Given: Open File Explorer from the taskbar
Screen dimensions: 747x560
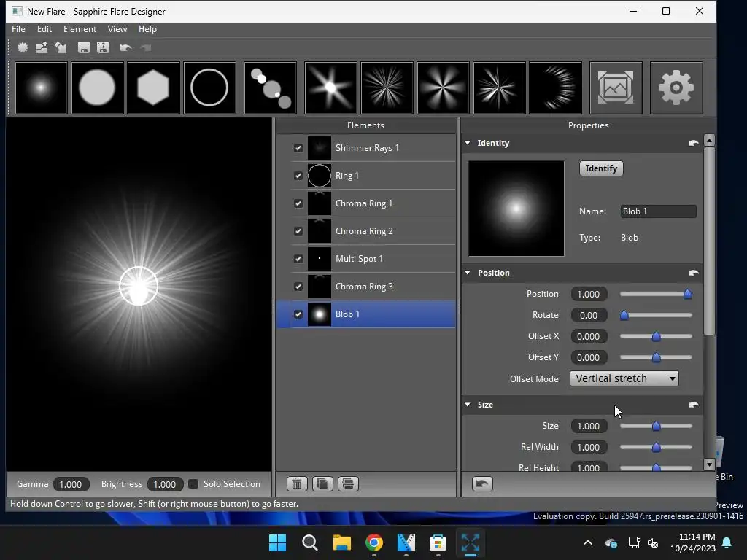Looking at the screenshot, I should tap(341, 542).
